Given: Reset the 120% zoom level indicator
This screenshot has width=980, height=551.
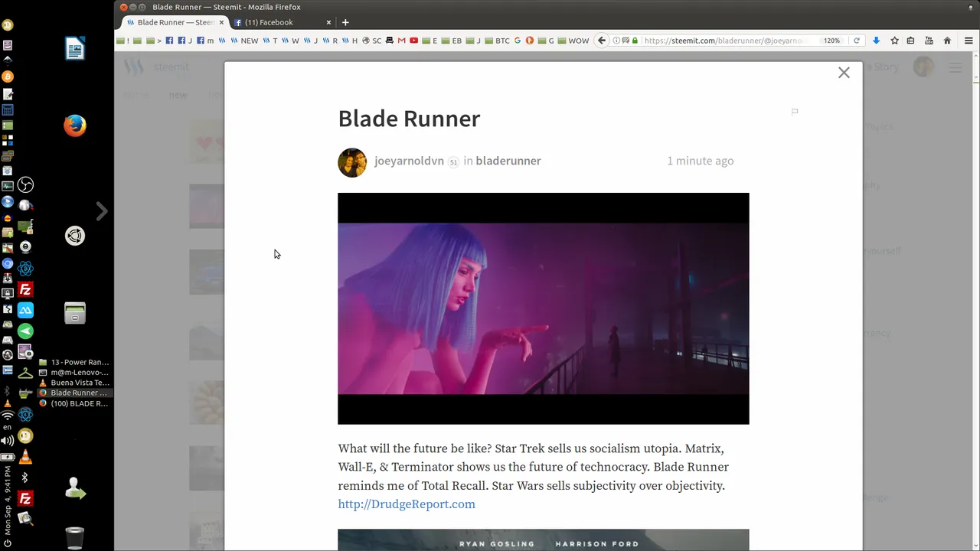Looking at the screenshot, I should (831, 41).
